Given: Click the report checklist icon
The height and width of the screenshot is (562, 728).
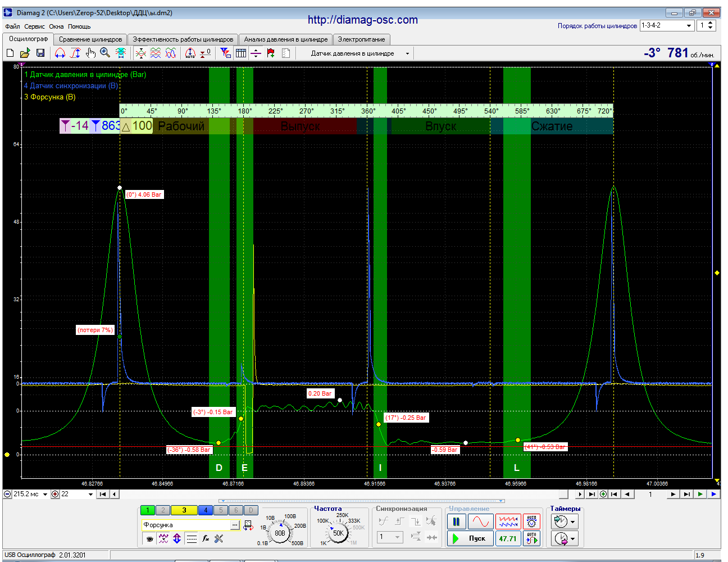Looking at the screenshot, I should pos(286,53).
